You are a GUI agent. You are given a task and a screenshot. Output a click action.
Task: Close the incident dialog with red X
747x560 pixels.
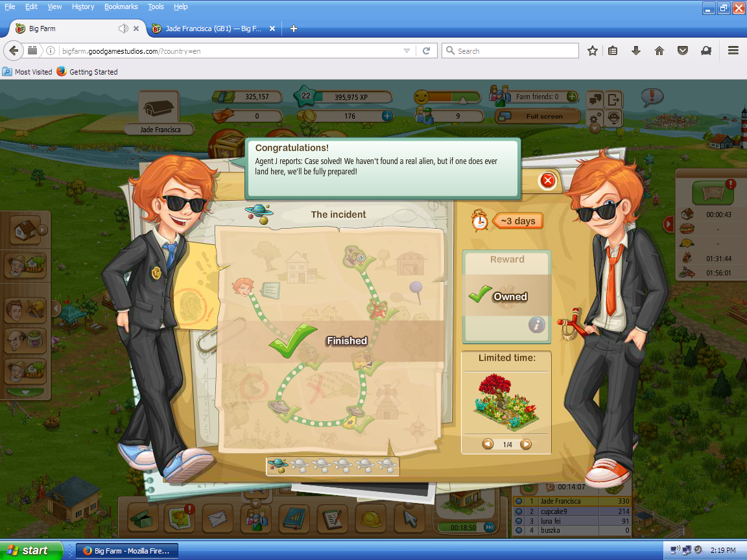tap(548, 180)
